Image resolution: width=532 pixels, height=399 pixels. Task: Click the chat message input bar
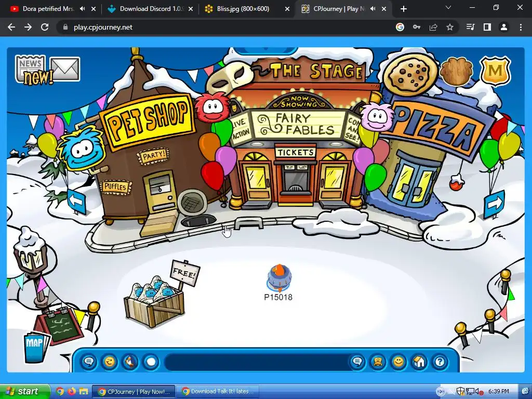[257, 362]
